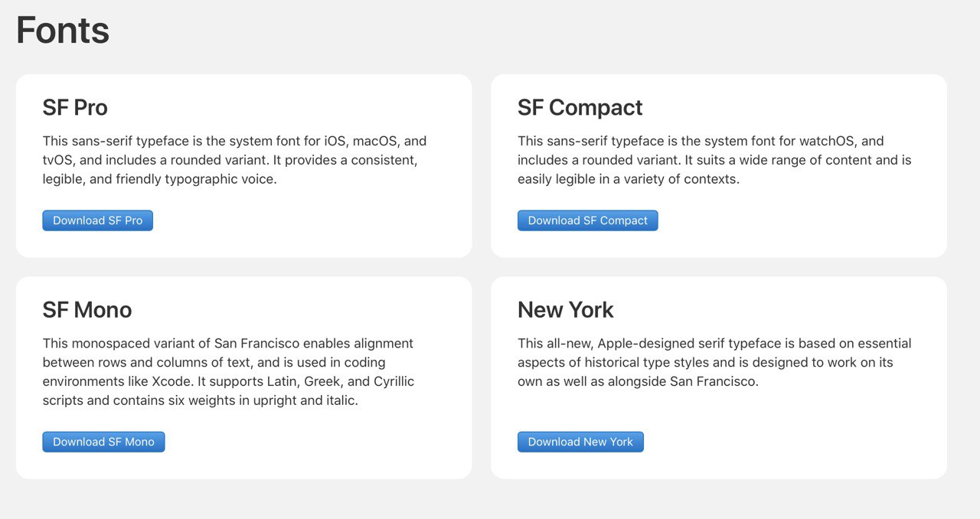Click 'friendly typographic voice' in SF Pro text
980x519 pixels.
[195, 179]
